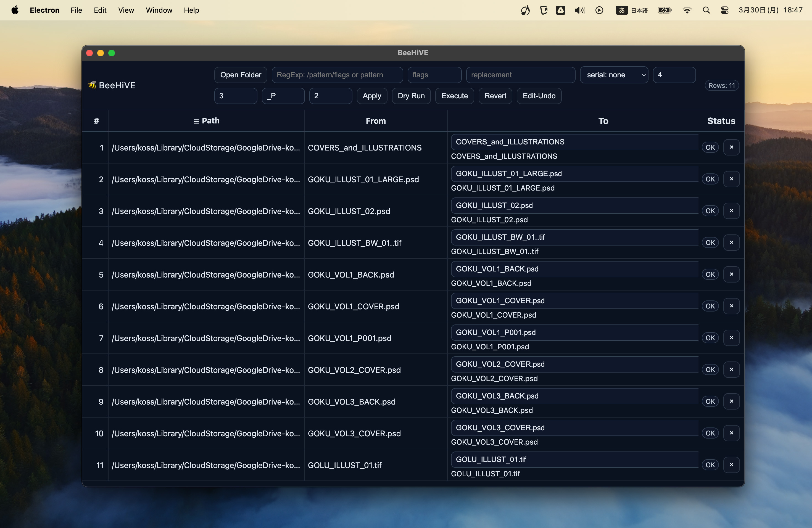Click the Edit-Undo button

pos(539,96)
